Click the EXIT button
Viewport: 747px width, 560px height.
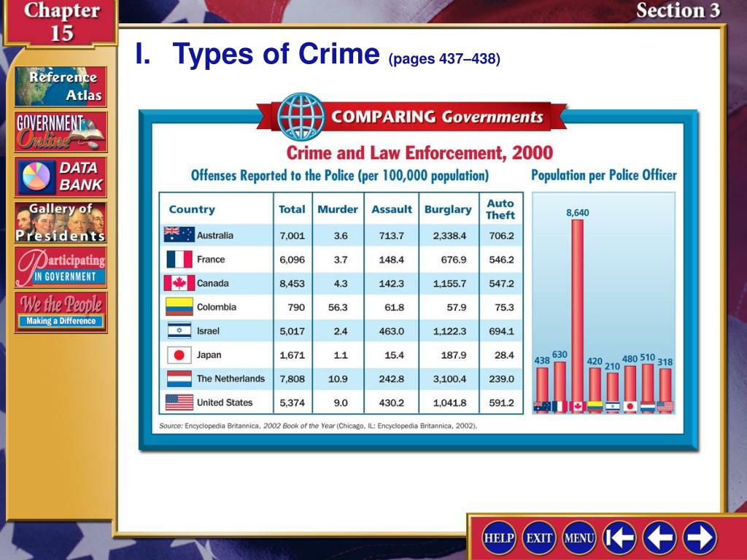pos(539,538)
